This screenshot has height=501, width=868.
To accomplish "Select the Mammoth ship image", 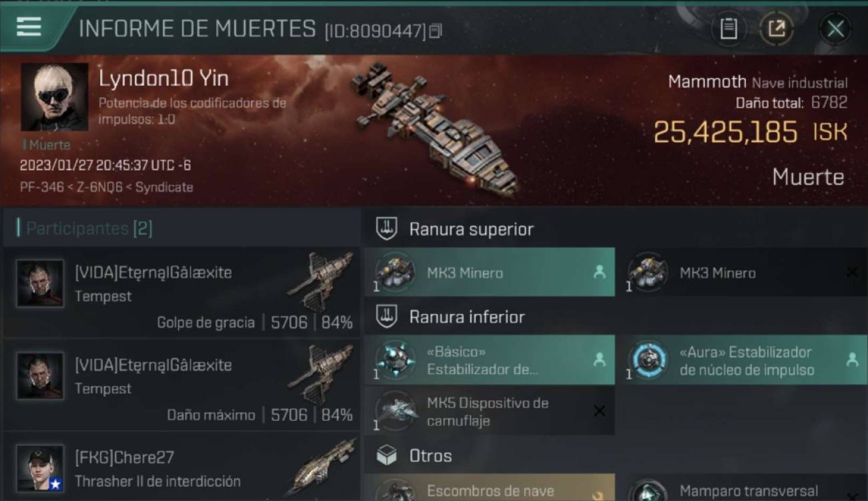I will [x=435, y=128].
